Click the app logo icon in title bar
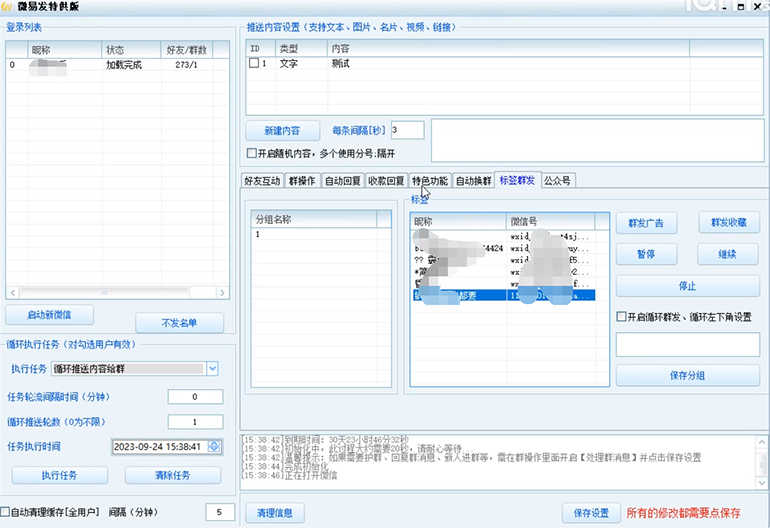This screenshot has width=770, height=528. point(8,8)
